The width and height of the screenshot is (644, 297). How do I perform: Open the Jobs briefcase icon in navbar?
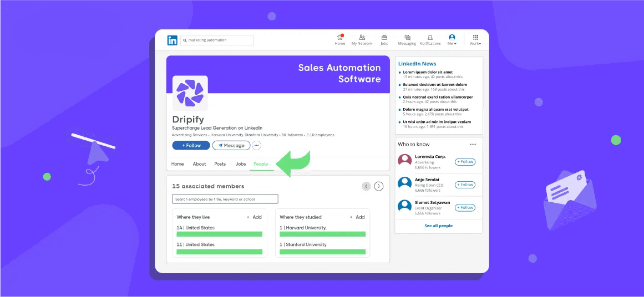tap(384, 39)
